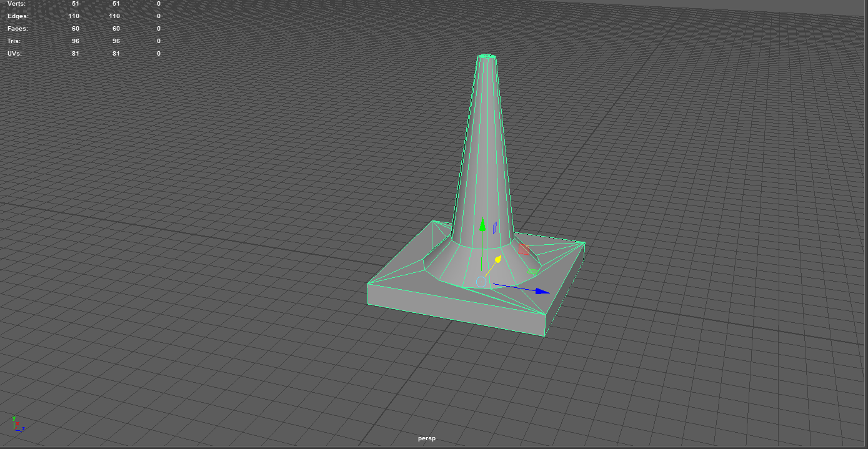Click the blue Z label on axis gizmo

point(24,429)
